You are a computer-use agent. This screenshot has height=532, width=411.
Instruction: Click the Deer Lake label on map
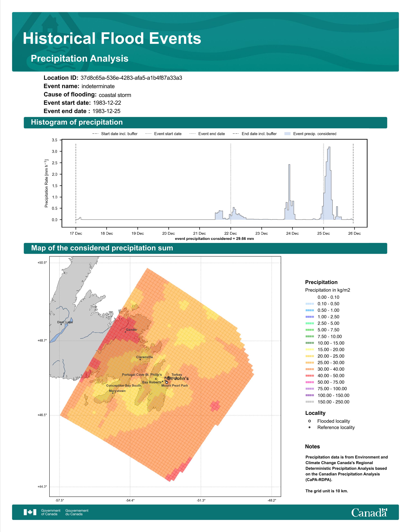(65, 322)
